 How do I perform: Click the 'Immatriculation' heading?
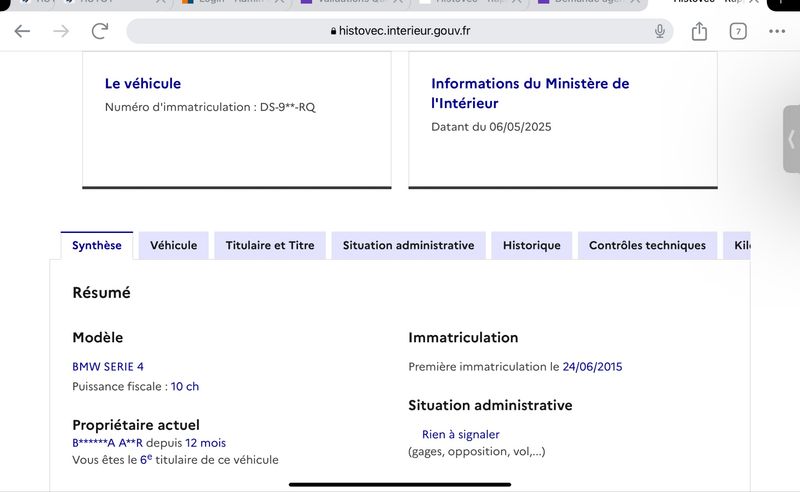pyautogui.click(x=463, y=338)
